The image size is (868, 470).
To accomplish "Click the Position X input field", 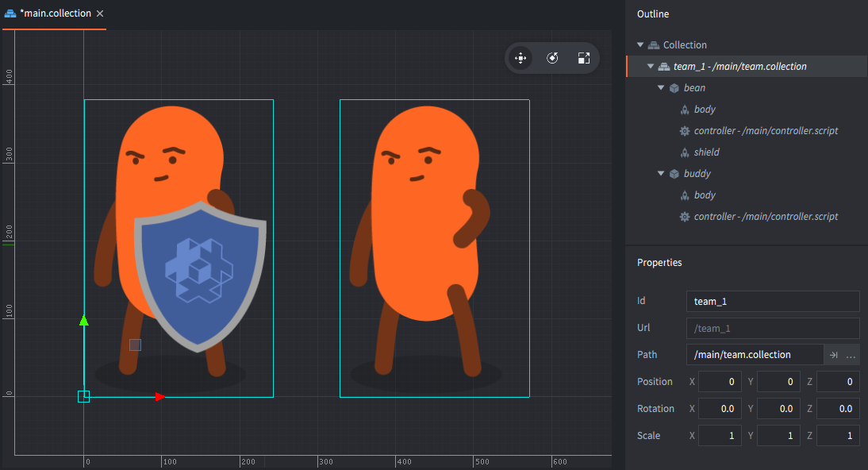I will (x=720, y=382).
